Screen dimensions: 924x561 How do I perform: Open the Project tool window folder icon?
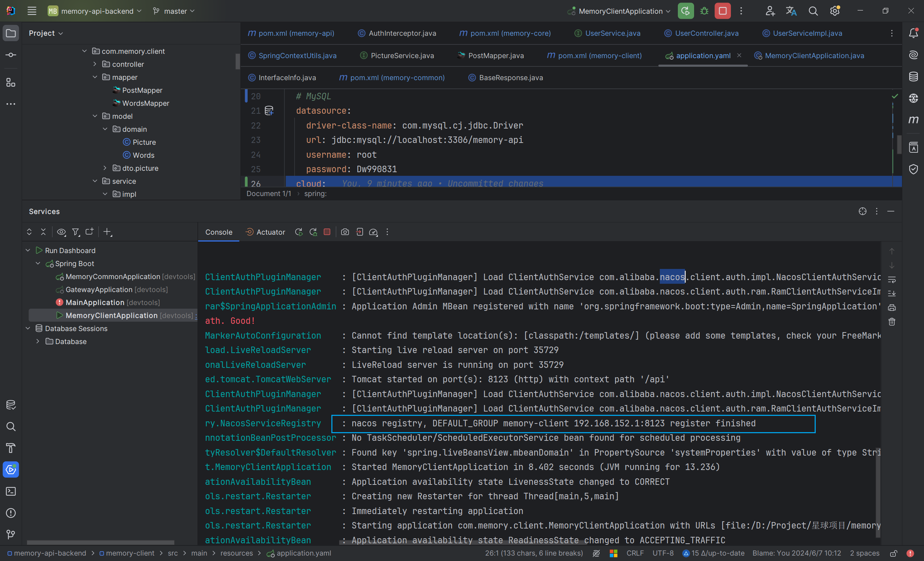click(11, 33)
